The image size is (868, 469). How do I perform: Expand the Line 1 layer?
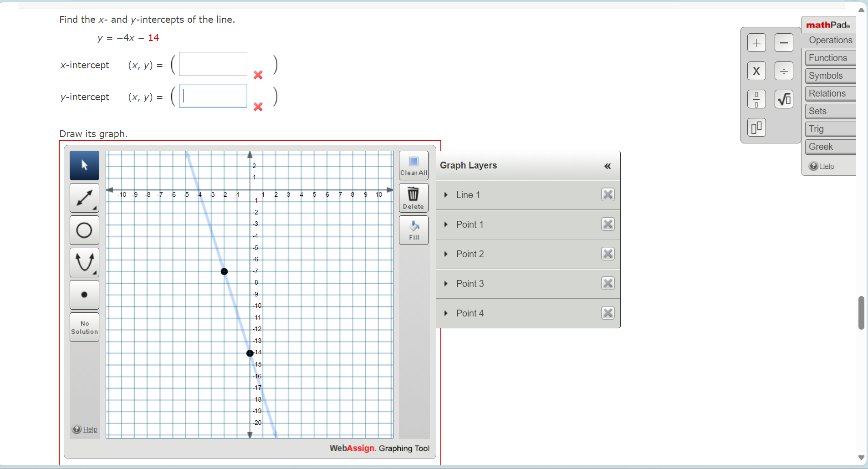[446, 194]
